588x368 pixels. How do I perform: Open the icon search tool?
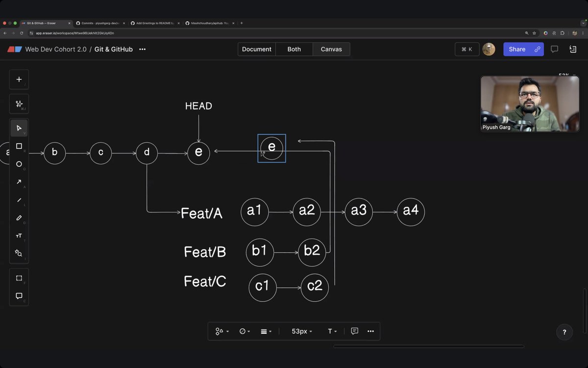pyautogui.click(x=19, y=253)
